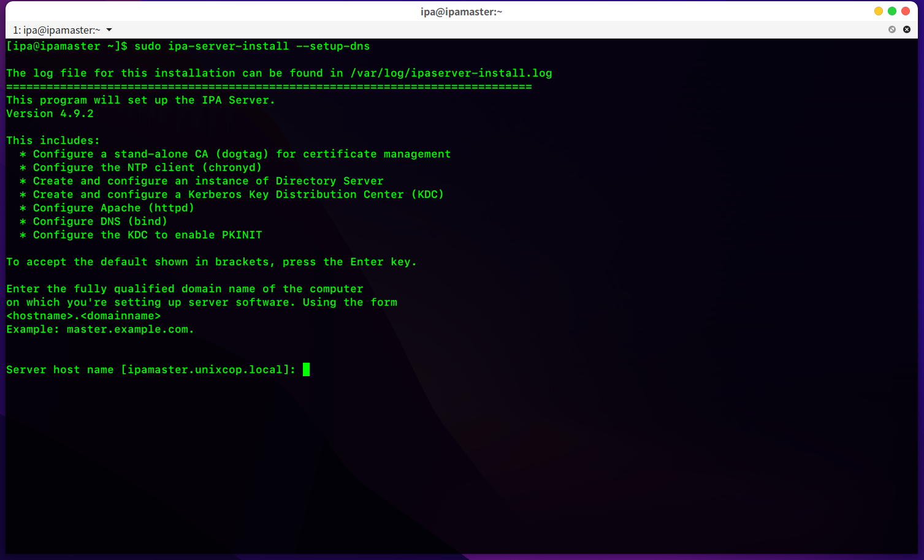Viewport: 924px width, 560px height.
Task: Click the window title 'ipa@ipamaster:~'
Action: 462,12
